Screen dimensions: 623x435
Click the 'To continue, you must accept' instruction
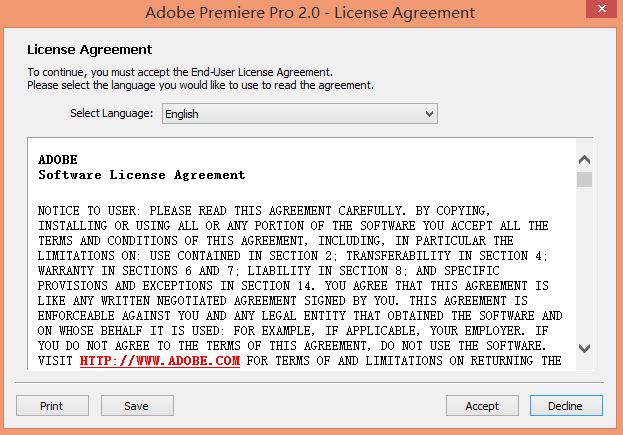click(x=179, y=72)
